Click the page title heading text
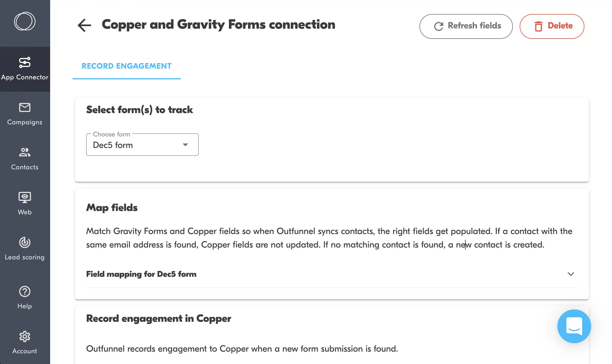612x364 pixels. click(218, 25)
